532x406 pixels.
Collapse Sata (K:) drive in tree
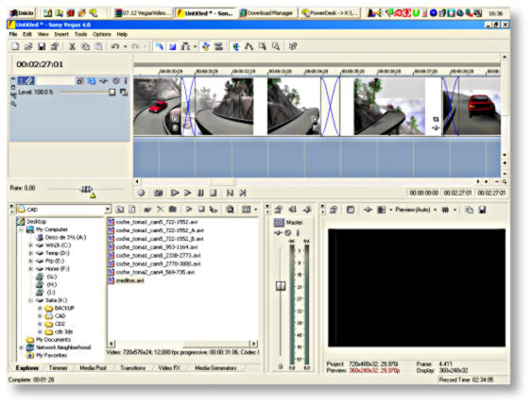(30, 300)
